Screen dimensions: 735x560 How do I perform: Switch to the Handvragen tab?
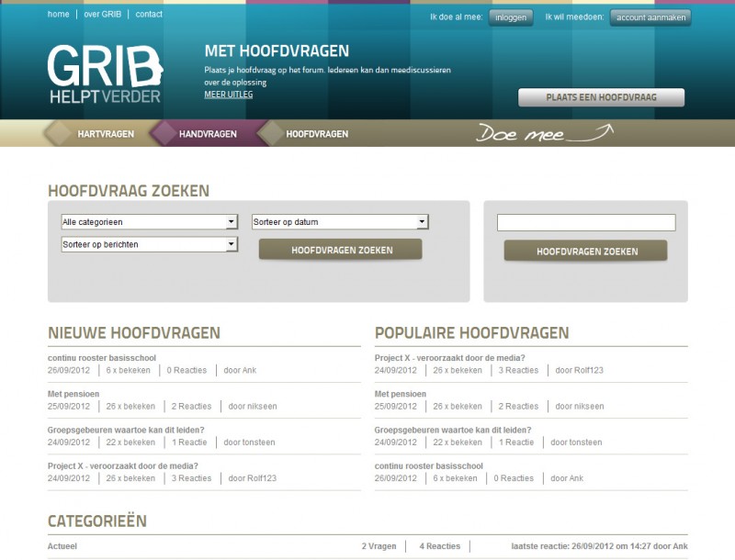click(x=208, y=134)
